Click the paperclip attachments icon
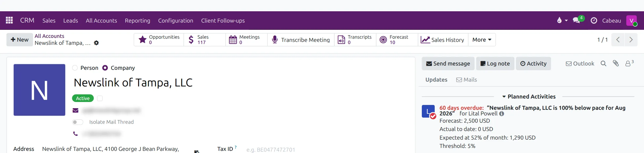Image resolution: width=644 pixels, height=153 pixels. (x=616, y=63)
